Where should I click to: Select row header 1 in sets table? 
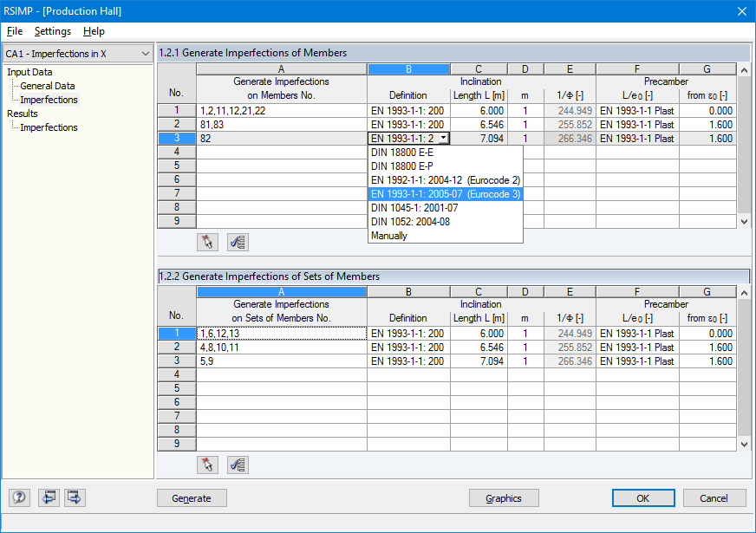[x=177, y=333]
